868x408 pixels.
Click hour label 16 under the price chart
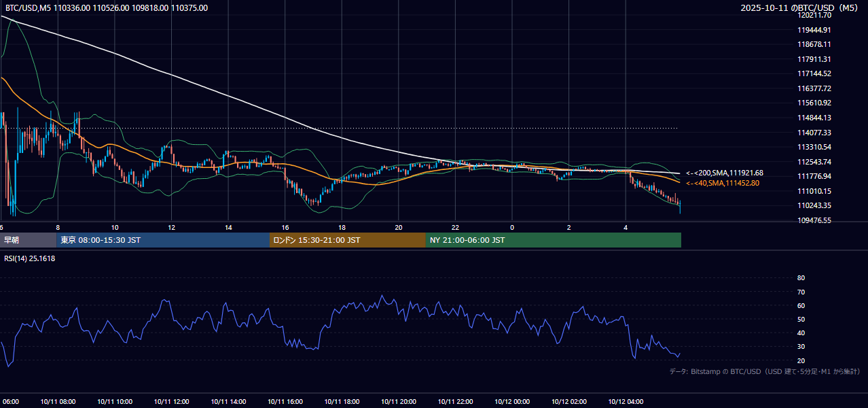click(285, 227)
